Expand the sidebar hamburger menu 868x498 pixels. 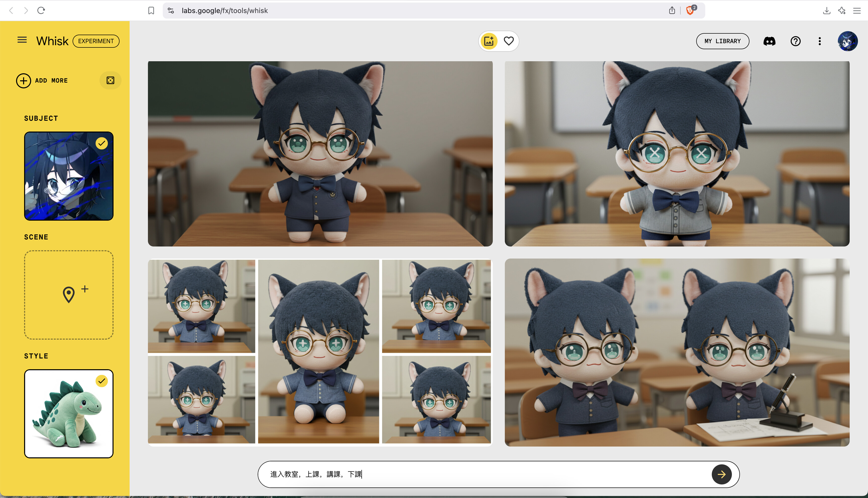click(x=22, y=40)
